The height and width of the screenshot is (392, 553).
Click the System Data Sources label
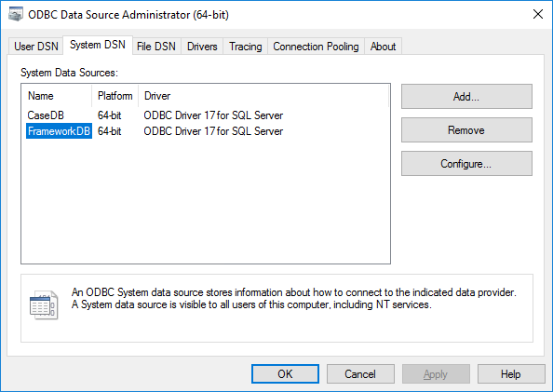(x=69, y=73)
